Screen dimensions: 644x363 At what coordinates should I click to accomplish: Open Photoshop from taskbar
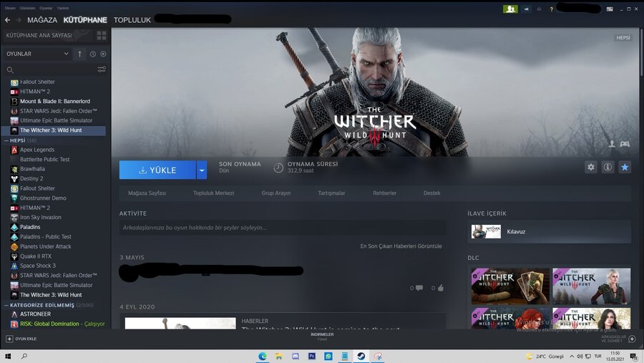pos(312,356)
